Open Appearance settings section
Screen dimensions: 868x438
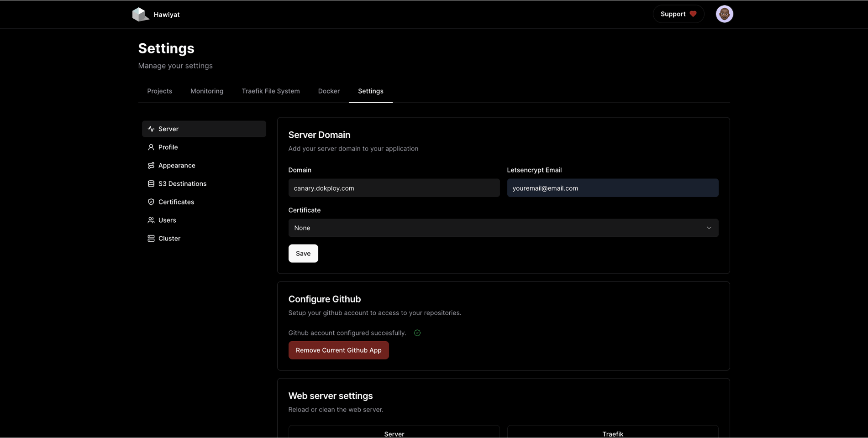point(204,166)
